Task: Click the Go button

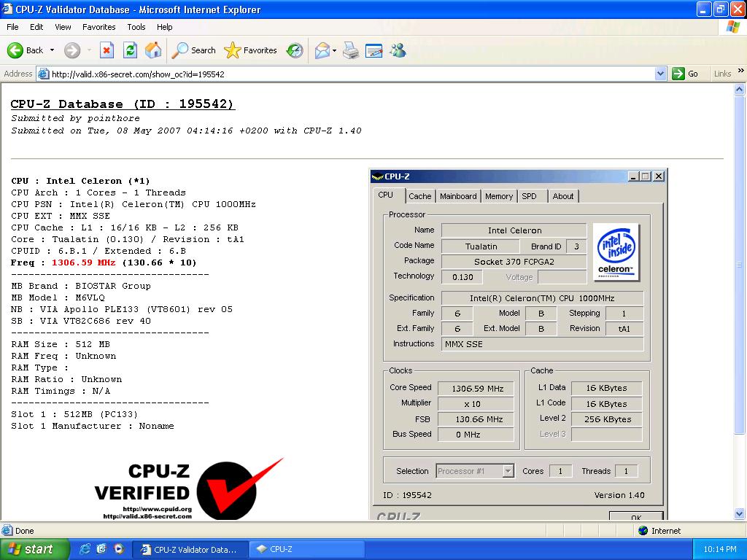Action: [686, 74]
